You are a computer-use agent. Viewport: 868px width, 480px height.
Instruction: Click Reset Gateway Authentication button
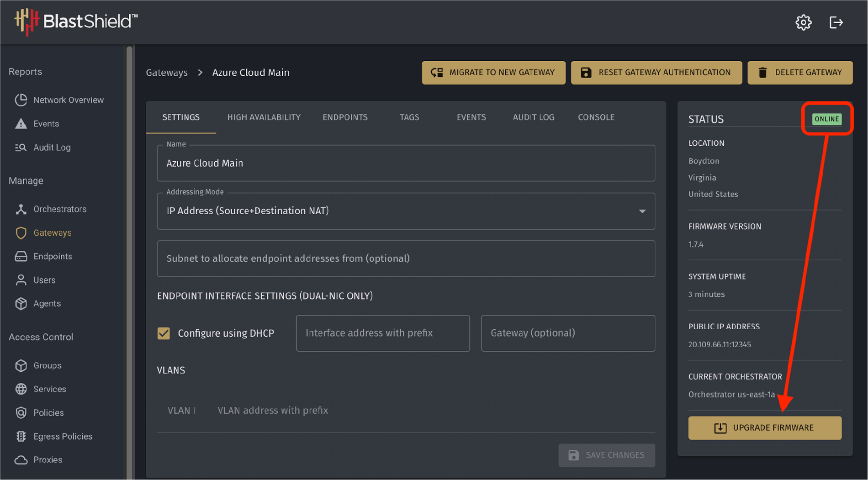[x=656, y=73]
